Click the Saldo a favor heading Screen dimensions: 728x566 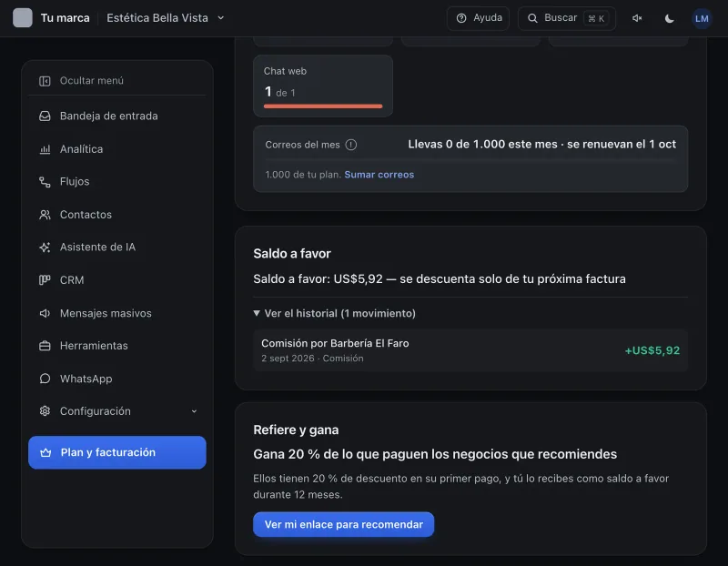pyautogui.click(x=292, y=254)
